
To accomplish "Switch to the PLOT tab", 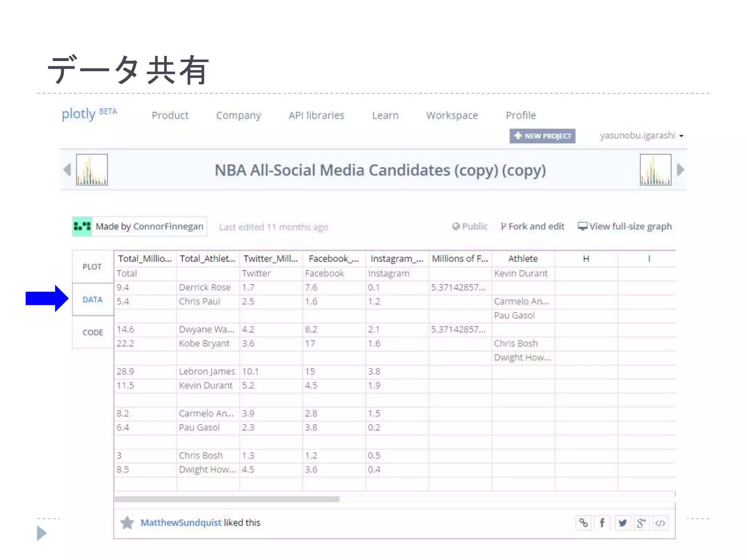I will pyautogui.click(x=92, y=267).
